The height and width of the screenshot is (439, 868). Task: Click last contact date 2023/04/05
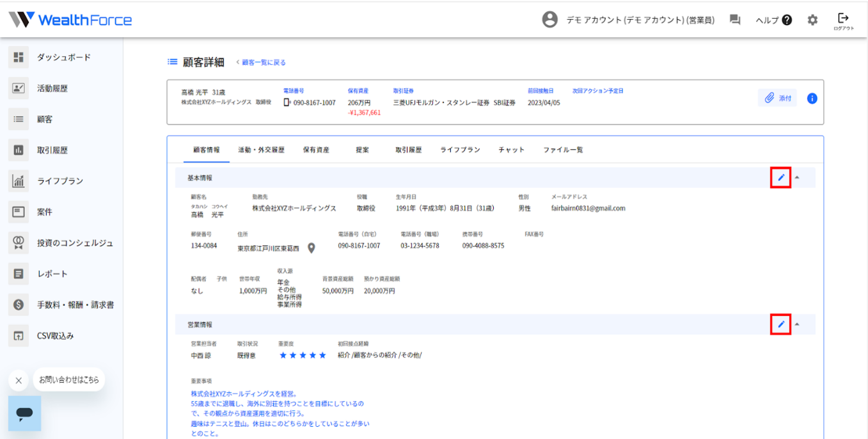tap(544, 102)
